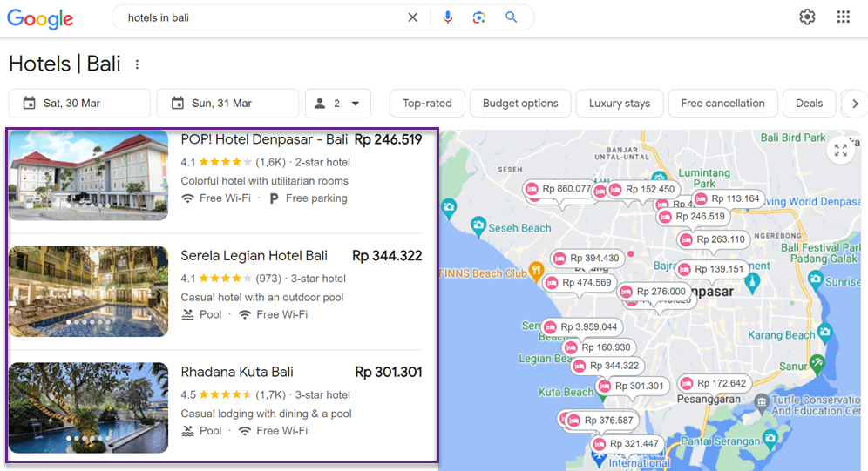The width and height of the screenshot is (868, 471).
Task: Open settings via the gear icon
Action: point(807,17)
